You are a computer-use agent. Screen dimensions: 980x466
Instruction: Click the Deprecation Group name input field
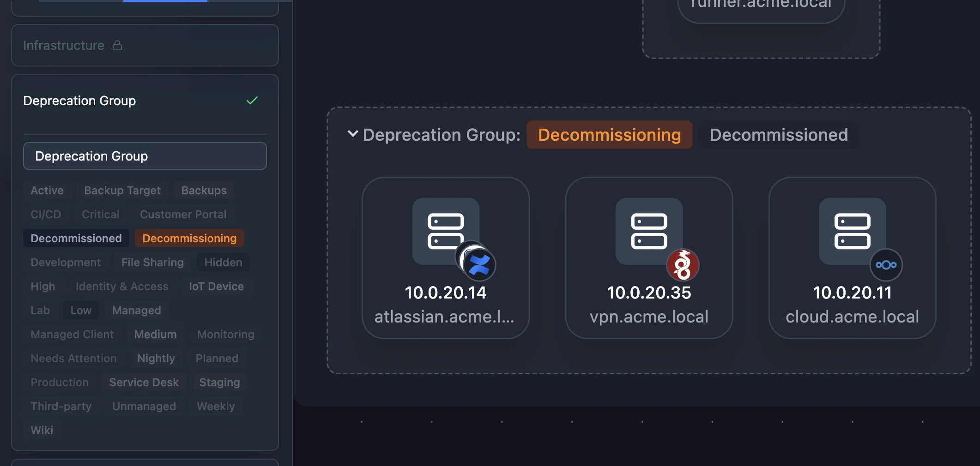[x=145, y=156]
